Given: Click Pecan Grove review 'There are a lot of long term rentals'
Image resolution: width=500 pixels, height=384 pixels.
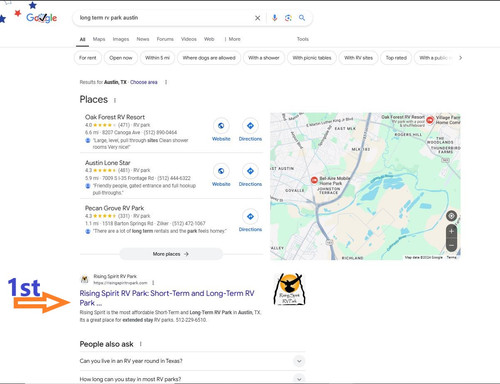Looking at the screenshot, I should (x=159, y=231).
